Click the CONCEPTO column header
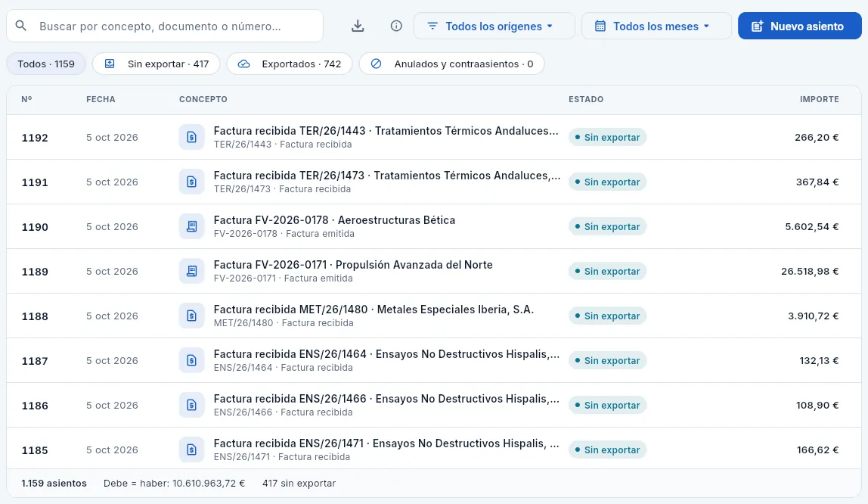Viewport: 868px width, 504px height. 203,99
